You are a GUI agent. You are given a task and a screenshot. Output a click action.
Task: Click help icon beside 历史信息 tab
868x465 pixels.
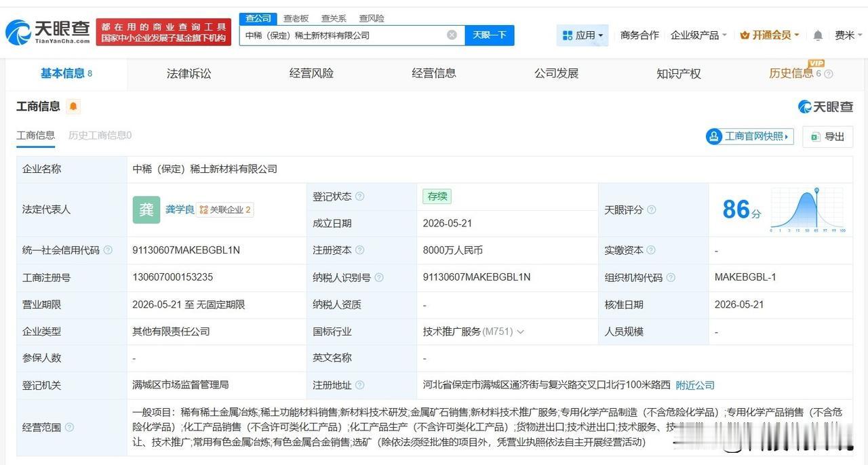[828, 74]
